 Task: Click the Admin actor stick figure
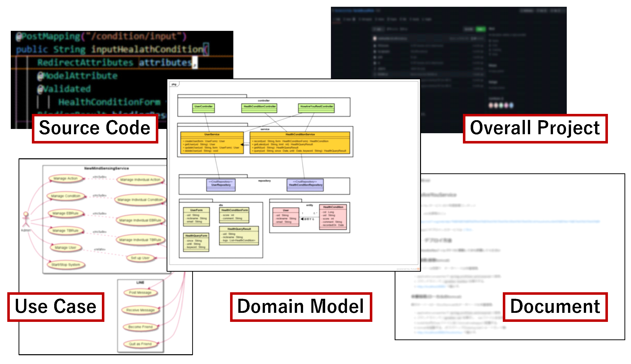[26, 220]
